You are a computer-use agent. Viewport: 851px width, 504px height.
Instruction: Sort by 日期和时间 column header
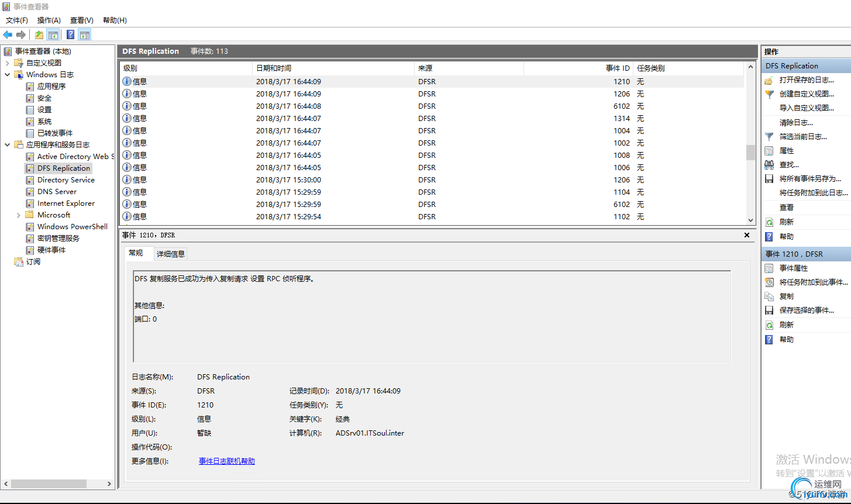click(333, 68)
